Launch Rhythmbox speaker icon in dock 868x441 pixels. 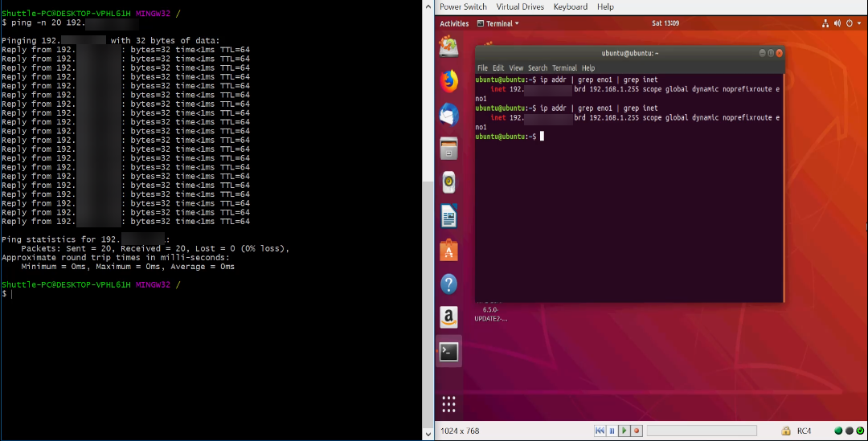[x=449, y=182]
